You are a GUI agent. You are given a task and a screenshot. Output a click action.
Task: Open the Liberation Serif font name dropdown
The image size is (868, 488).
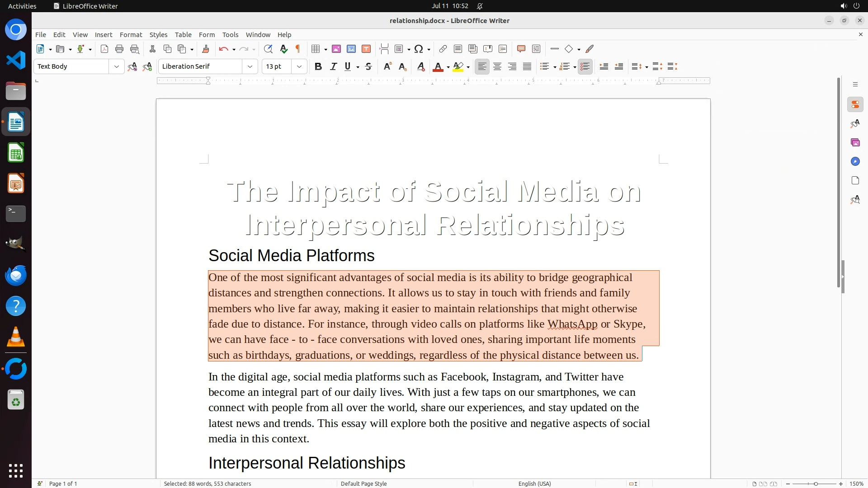(x=250, y=66)
